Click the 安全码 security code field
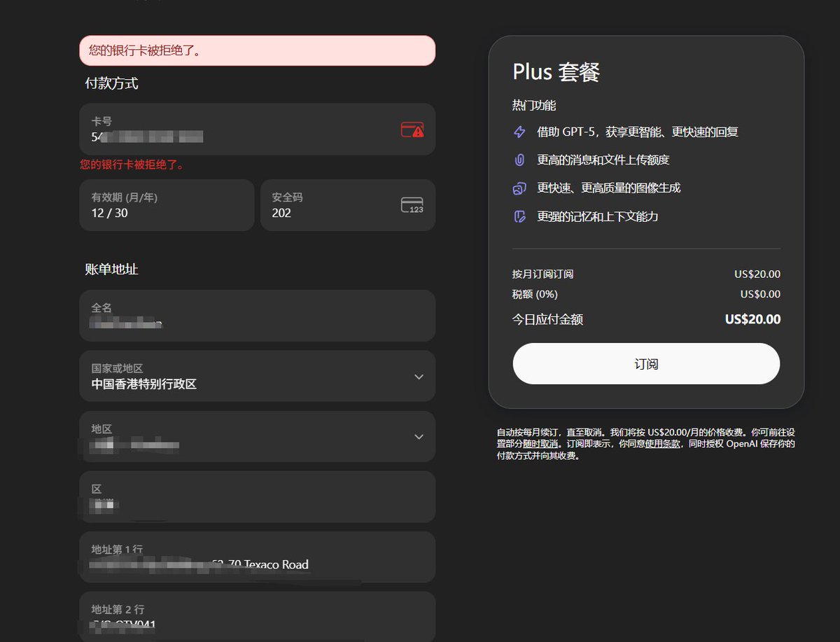Viewport: 840px width, 642px height. tap(348, 205)
